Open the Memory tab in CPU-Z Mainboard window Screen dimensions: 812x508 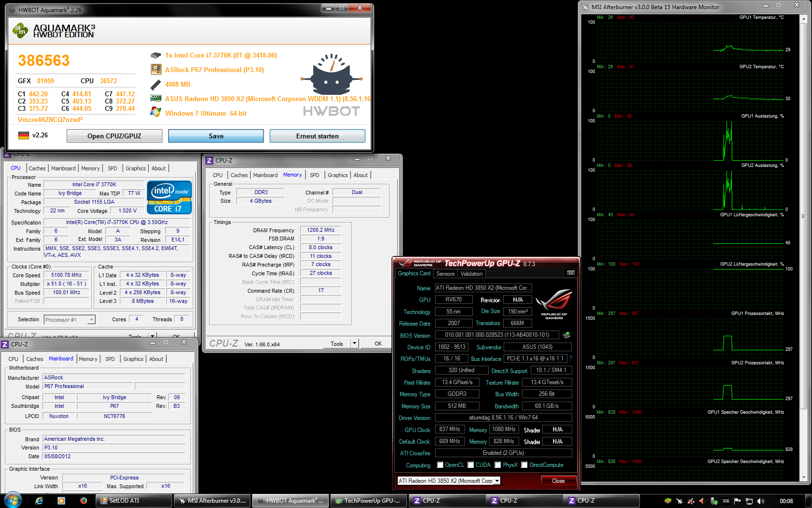pos(88,359)
